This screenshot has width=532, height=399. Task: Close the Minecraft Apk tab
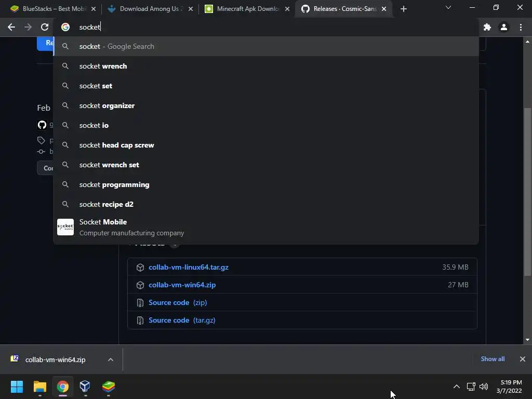pos(287,9)
